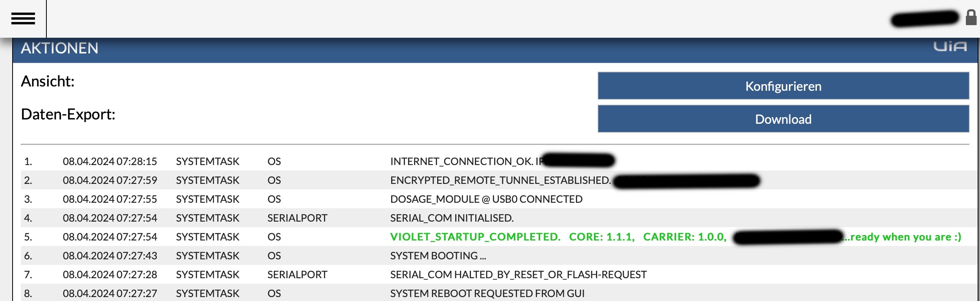The width and height of the screenshot is (980, 301).
Task: Click the SERIAL_COM INITIALISED message
Action: [x=452, y=218]
